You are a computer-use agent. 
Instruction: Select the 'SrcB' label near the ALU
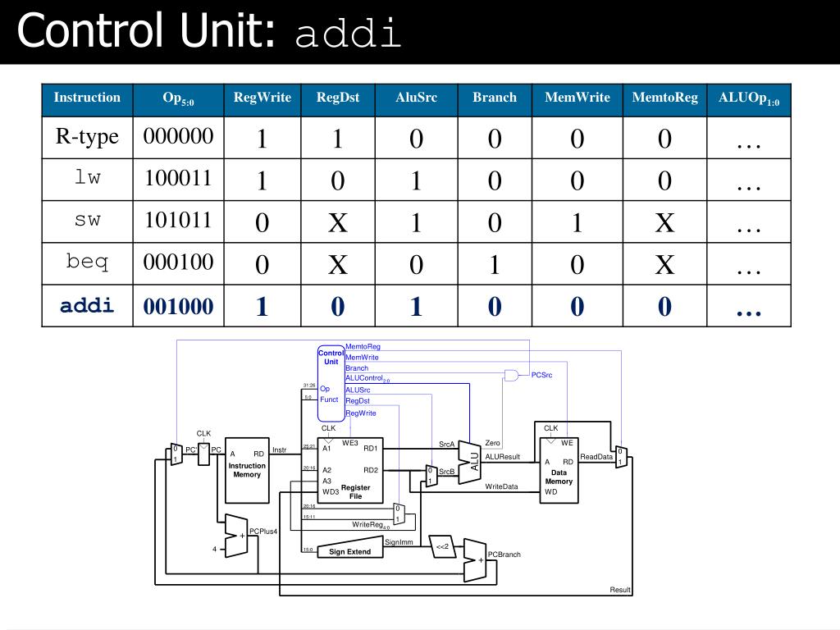click(446, 472)
